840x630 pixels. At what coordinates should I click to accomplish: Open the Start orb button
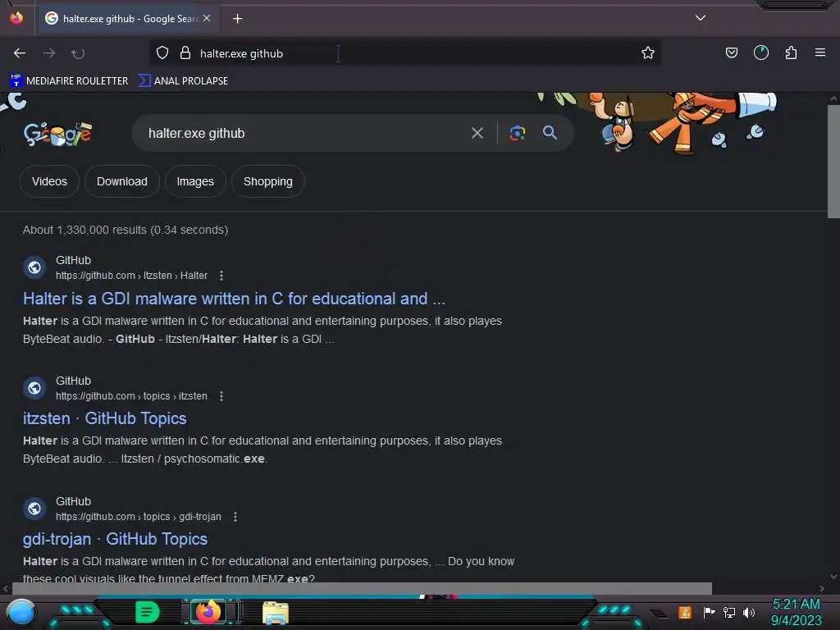21,612
